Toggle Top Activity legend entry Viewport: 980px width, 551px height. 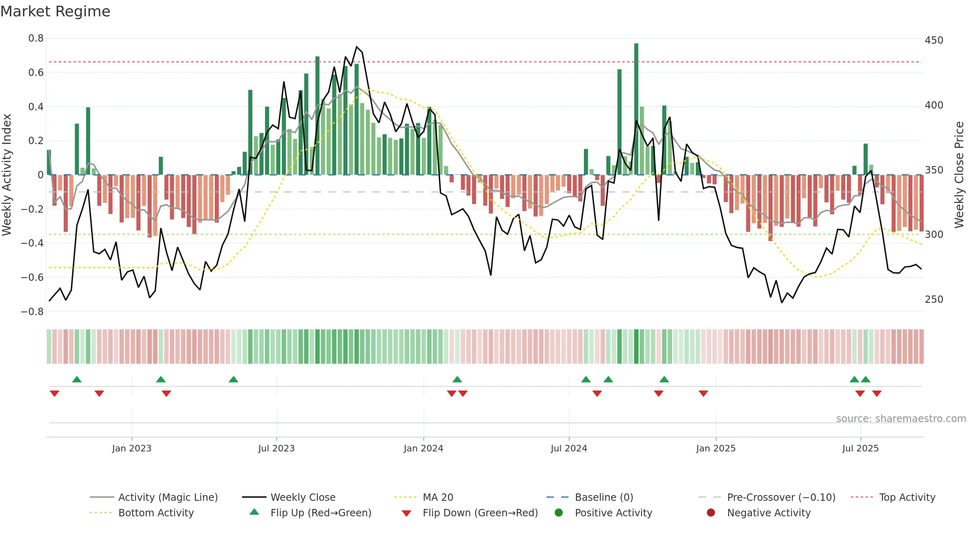pyautogui.click(x=893, y=497)
